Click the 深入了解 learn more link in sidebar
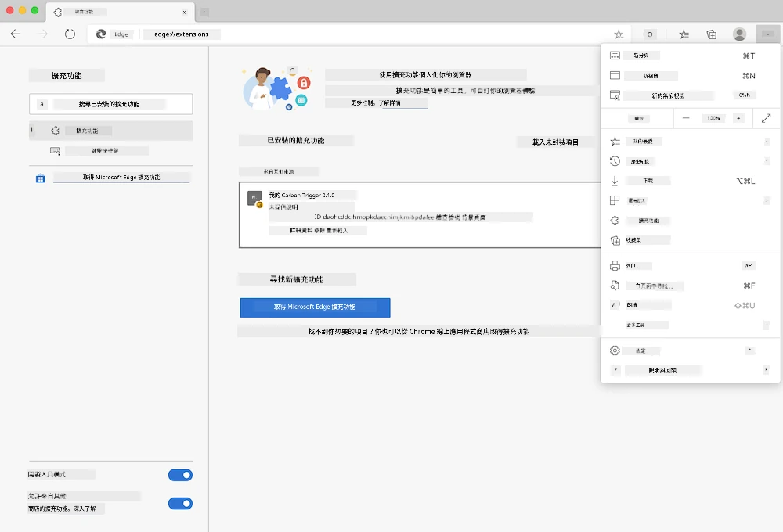 (x=85, y=509)
